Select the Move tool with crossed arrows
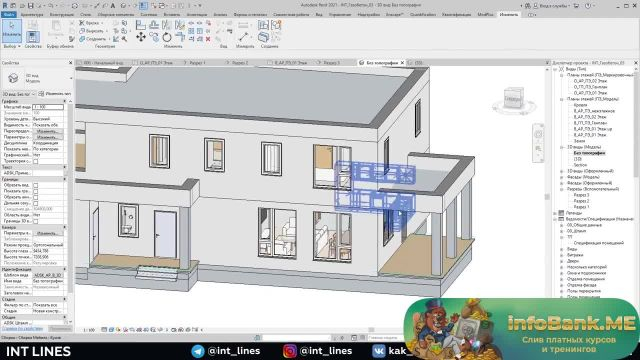This screenshot has height=360, width=640. pos(141,37)
